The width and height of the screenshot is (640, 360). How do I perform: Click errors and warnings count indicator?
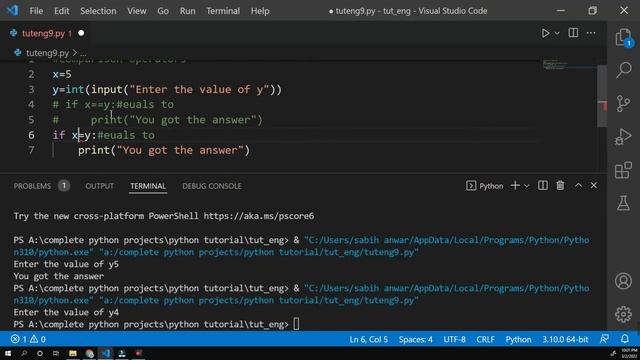pos(28,339)
